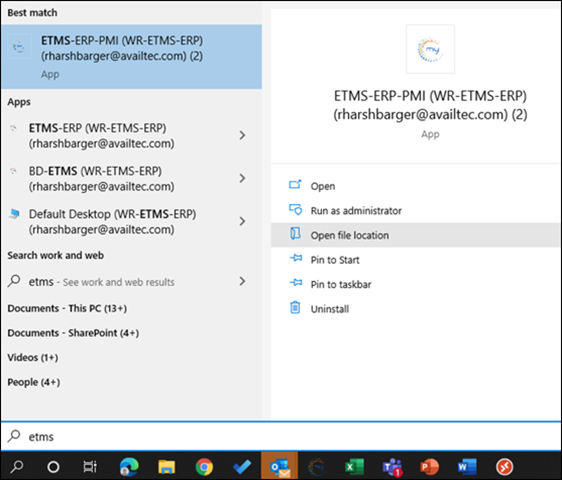Expand options for Default Desktop result
This screenshot has height=480, width=562.
pyautogui.click(x=242, y=221)
